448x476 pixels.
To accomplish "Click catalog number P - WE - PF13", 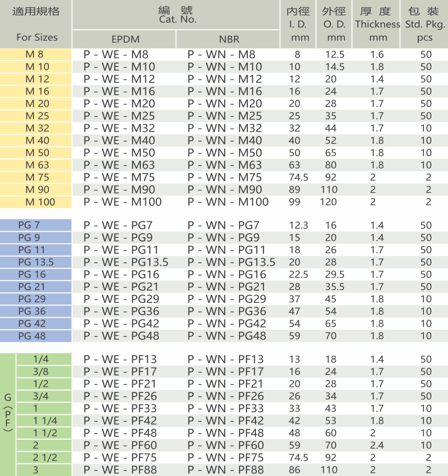I will [x=120, y=360].
